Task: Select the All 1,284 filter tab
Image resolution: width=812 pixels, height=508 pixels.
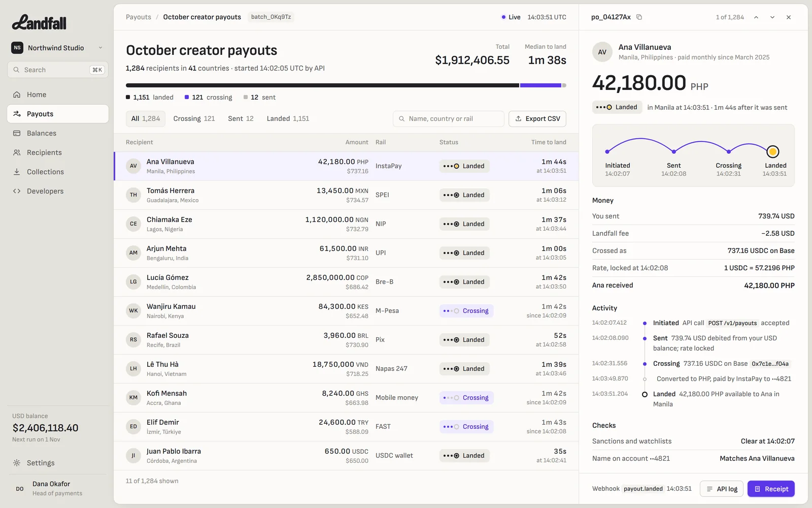Action: pos(146,118)
